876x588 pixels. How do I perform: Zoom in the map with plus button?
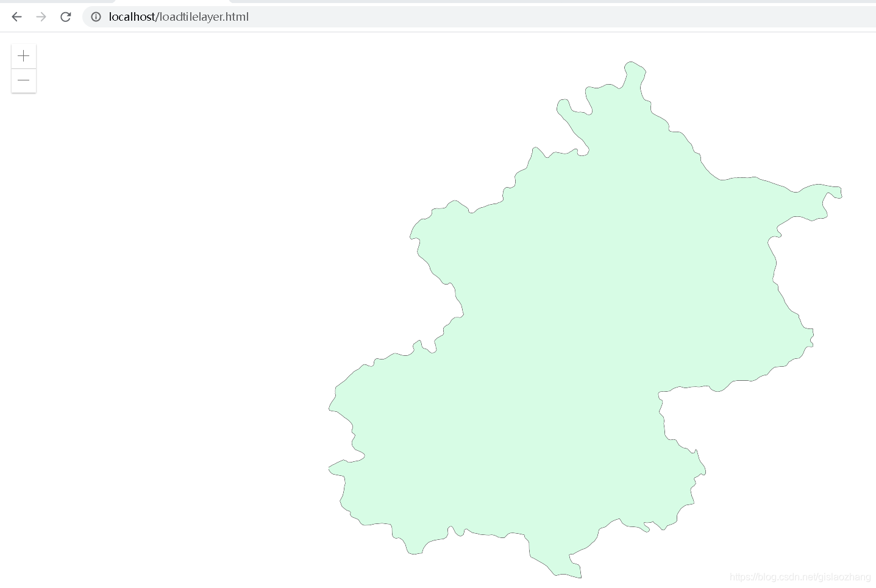[x=24, y=56]
